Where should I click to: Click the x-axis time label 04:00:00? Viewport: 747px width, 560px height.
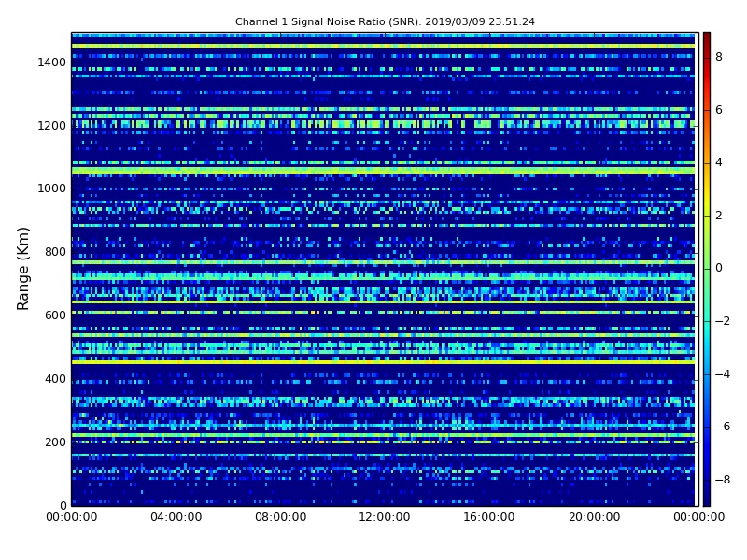[176, 517]
